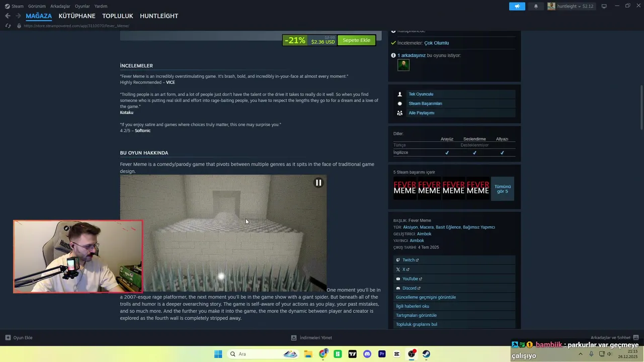Switch to Big Picture mode monitor icon
644x362 pixels.
tap(604, 6)
